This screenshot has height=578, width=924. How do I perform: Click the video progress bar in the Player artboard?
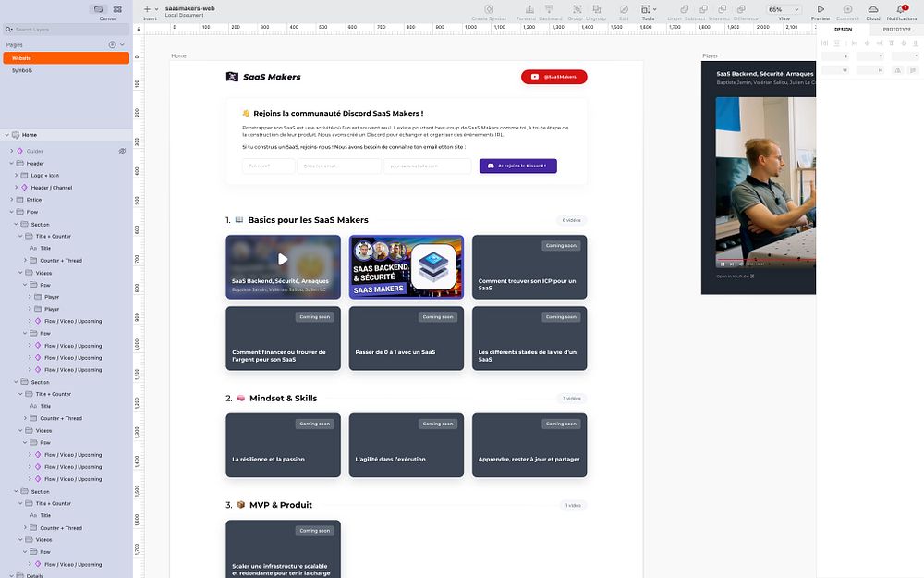tap(766, 259)
